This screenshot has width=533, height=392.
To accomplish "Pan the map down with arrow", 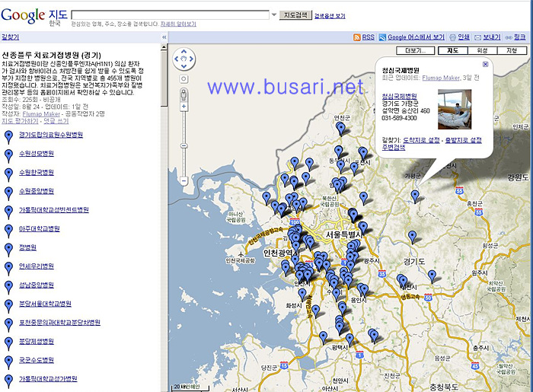I will coord(184,66).
